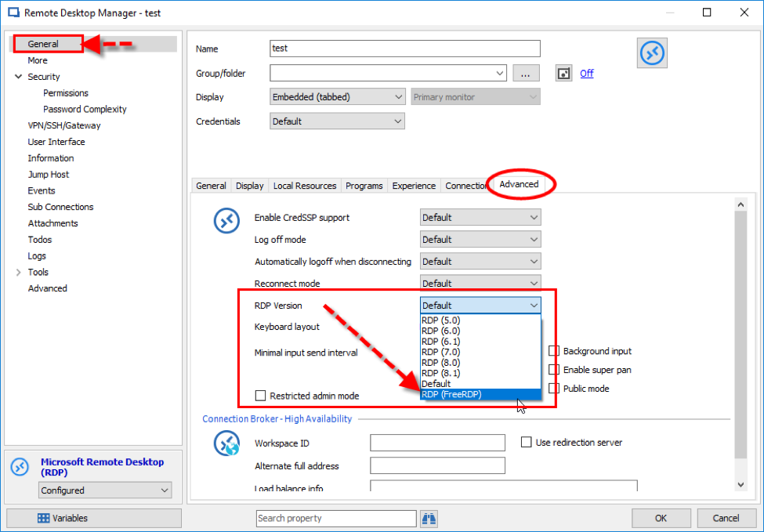Select User Interface in the tree

(56, 142)
